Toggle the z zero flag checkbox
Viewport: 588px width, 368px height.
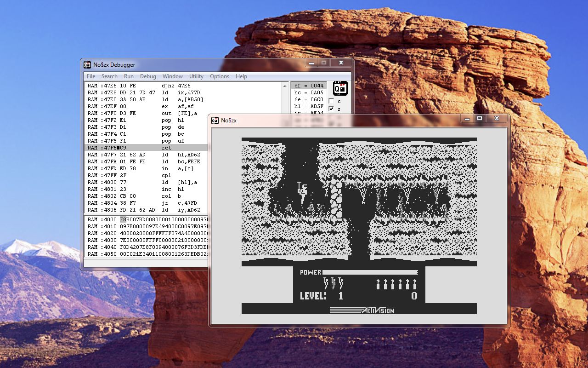(x=331, y=109)
